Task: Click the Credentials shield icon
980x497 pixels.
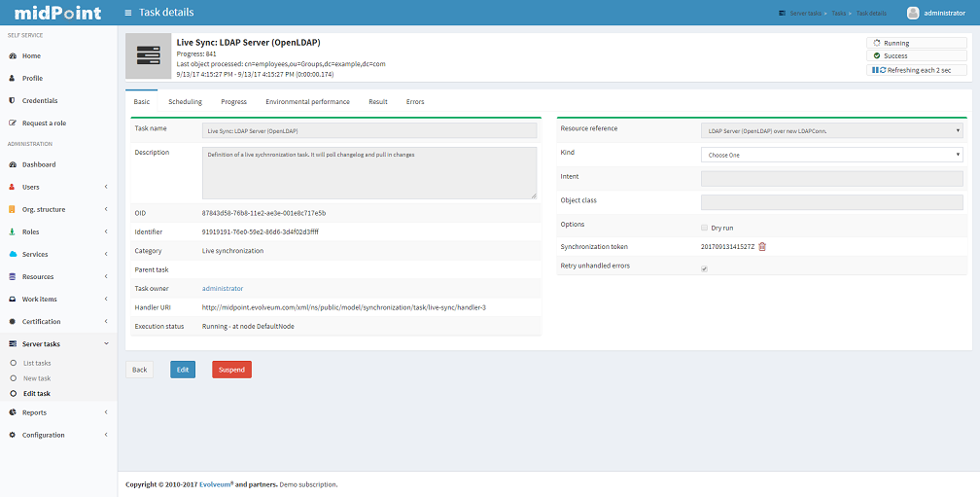Action: [12, 100]
